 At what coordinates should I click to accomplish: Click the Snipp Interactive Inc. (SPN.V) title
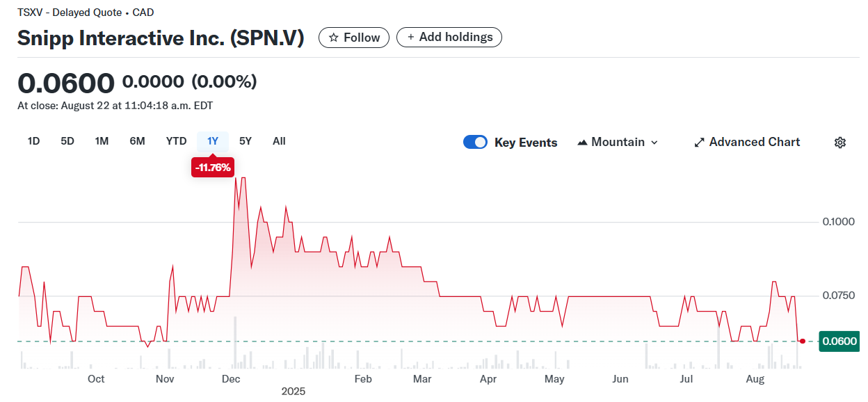[161, 38]
